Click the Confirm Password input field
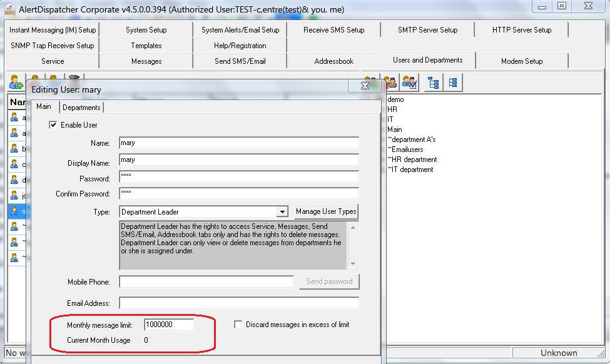Screen dimensions: 610x364 (239, 193)
